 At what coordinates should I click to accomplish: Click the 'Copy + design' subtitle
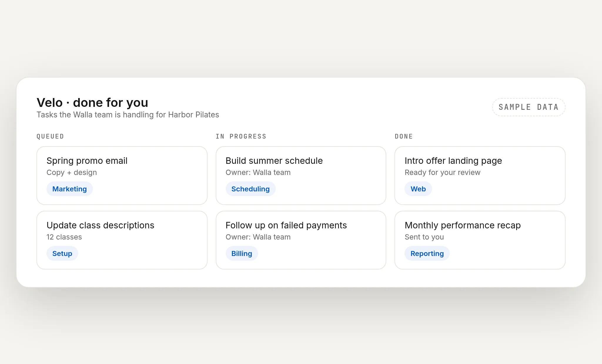[72, 173]
